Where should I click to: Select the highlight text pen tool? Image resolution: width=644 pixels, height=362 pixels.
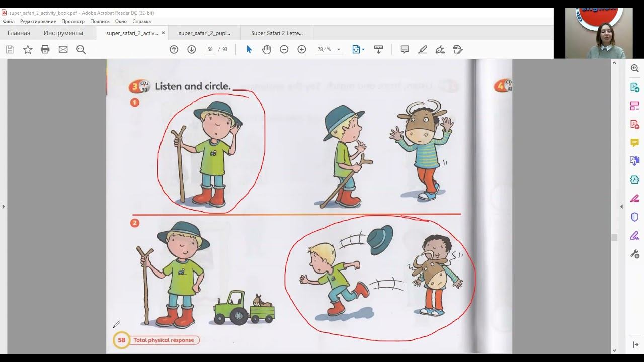pos(422,49)
